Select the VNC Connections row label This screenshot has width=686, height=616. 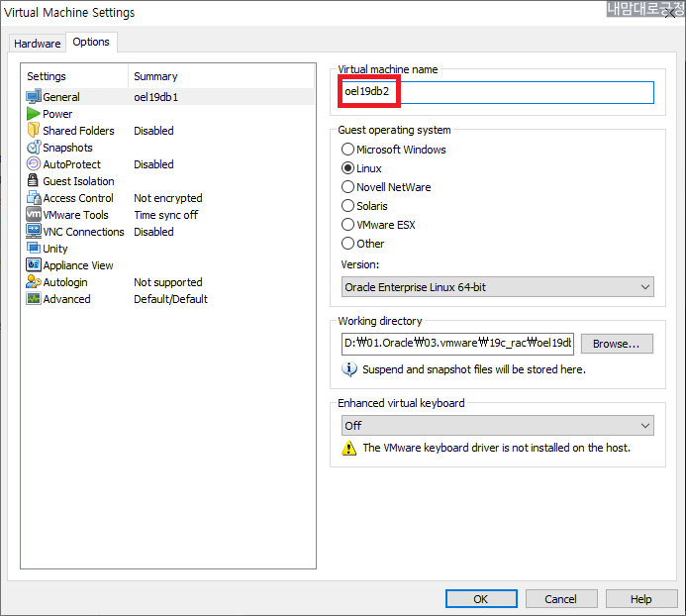coord(83,232)
